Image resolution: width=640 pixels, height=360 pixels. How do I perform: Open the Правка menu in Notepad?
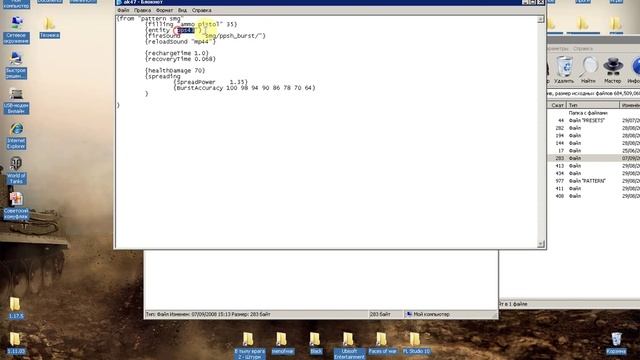[142, 10]
